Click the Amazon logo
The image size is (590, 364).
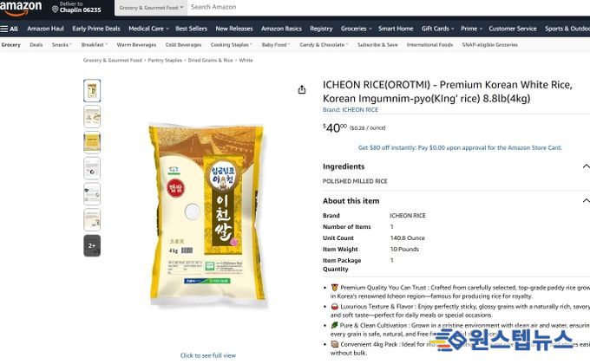21,8
